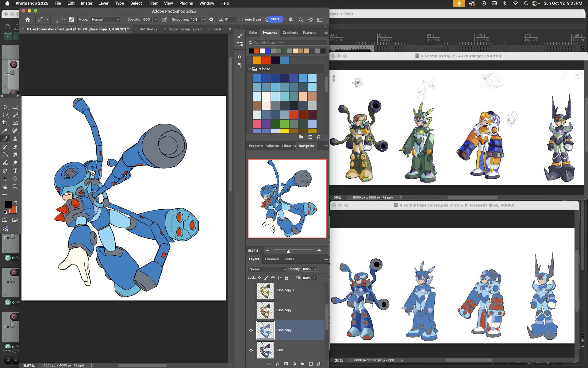The height and width of the screenshot is (368, 588).
Task: Select the Eyedropper tool
Action: (5, 131)
